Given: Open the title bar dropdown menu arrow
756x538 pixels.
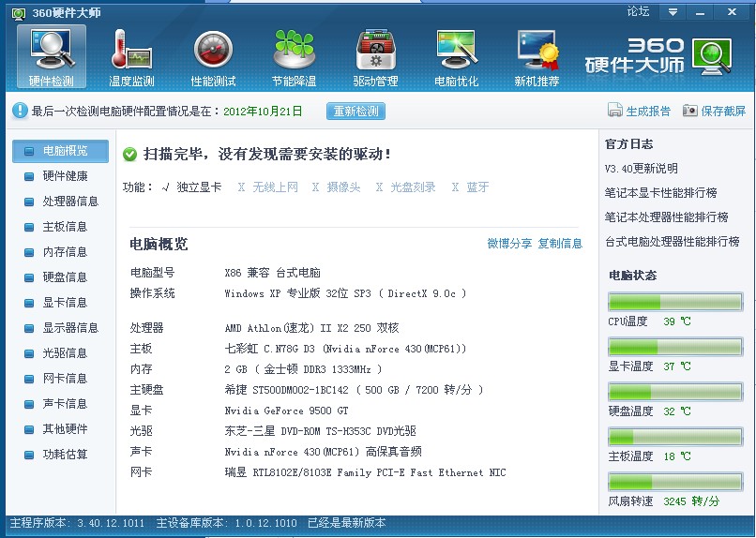Looking at the screenshot, I should [673, 12].
